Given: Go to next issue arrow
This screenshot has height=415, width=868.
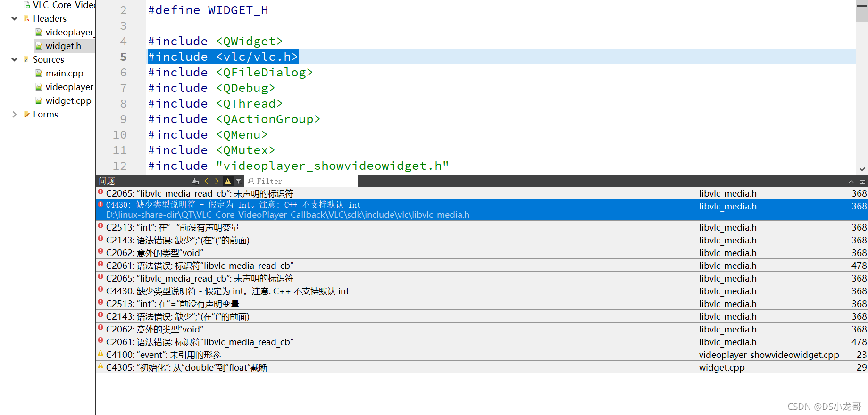Looking at the screenshot, I should click(x=217, y=181).
